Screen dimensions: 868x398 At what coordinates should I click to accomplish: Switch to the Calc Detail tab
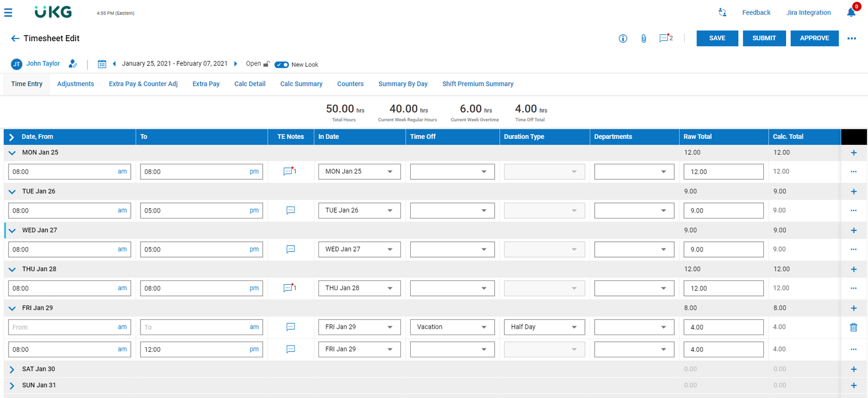[x=250, y=84]
